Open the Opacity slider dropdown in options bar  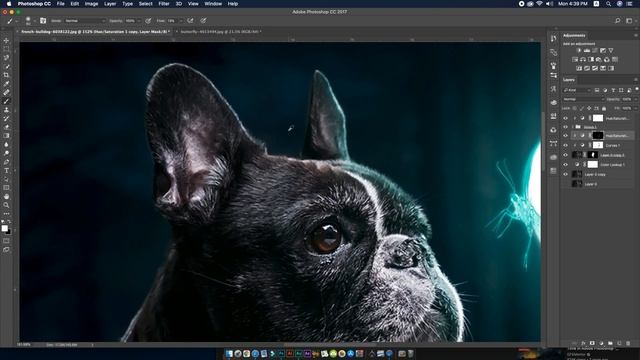[139, 21]
